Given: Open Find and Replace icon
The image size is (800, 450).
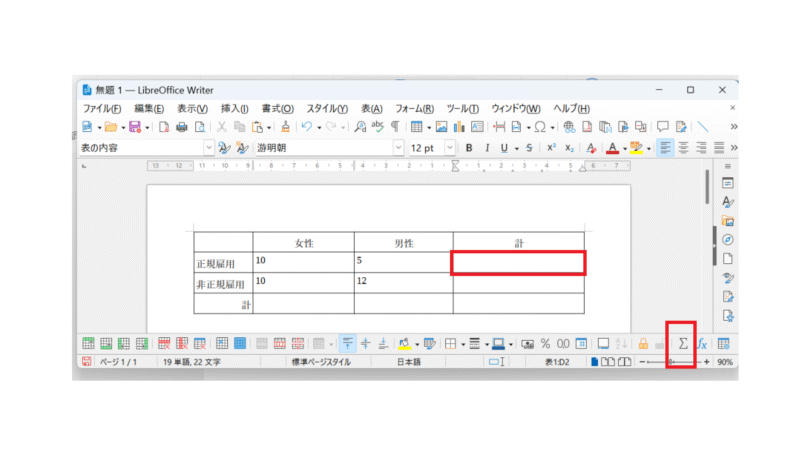Looking at the screenshot, I should coord(360,127).
